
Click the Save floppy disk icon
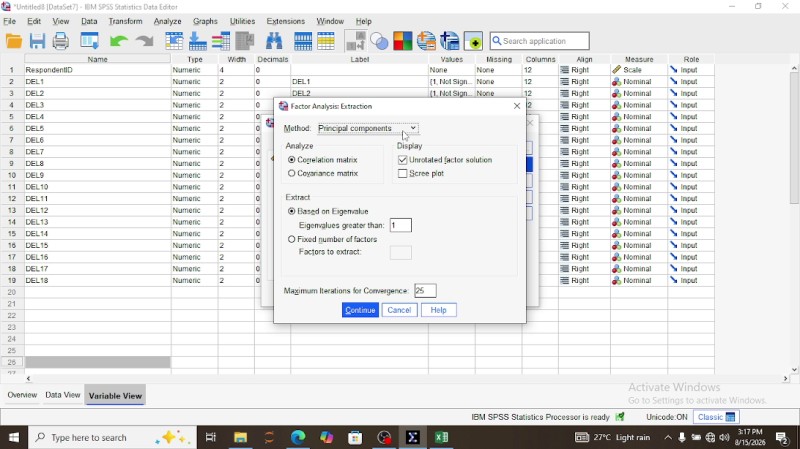[x=37, y=41]
